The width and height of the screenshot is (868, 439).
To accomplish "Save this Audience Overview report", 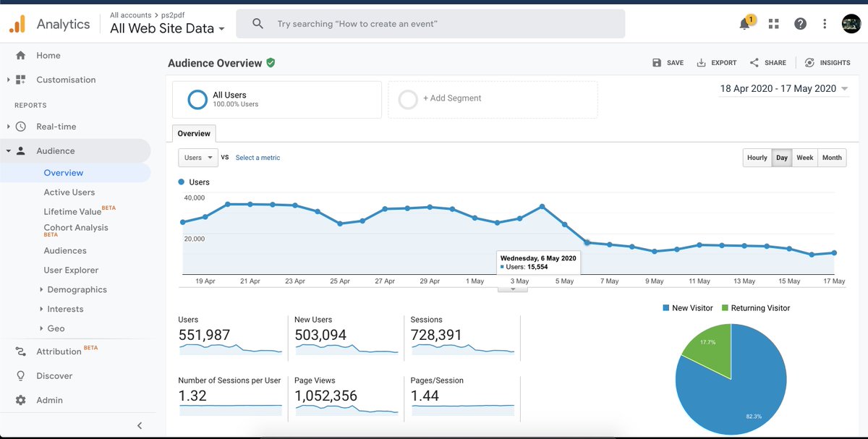I will [x=667, y=62].
